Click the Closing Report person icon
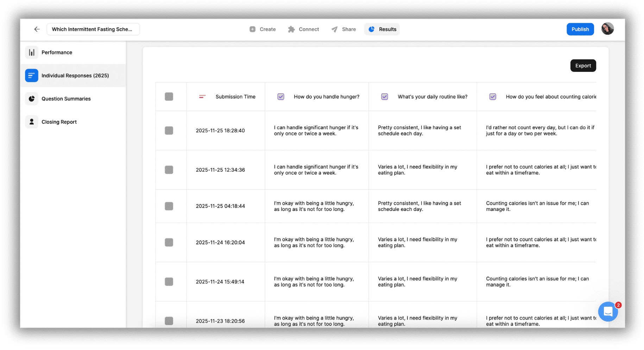 (31, 121)
